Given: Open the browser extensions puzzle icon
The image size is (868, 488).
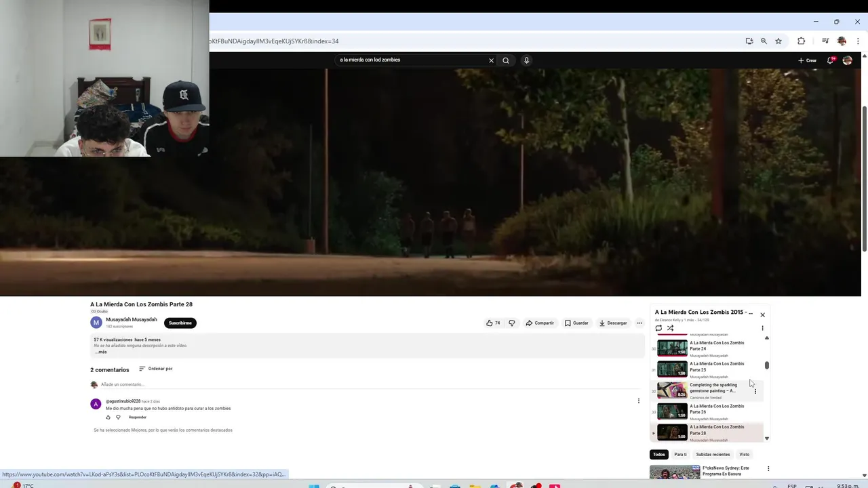Looking at the screenshot, I should 801,41.
